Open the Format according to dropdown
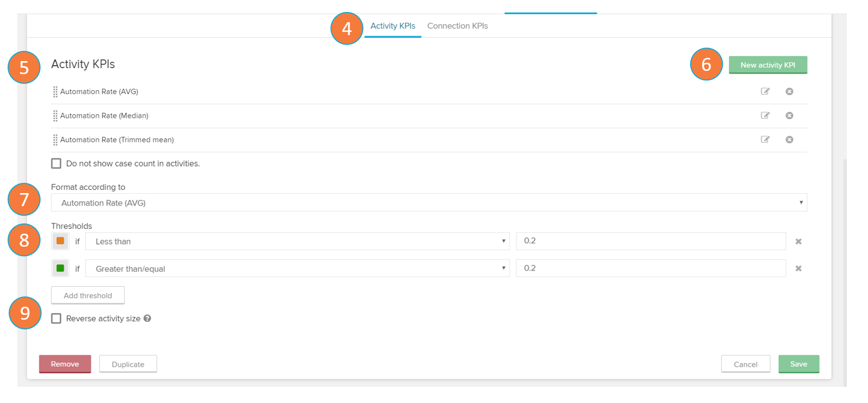868x403 pixels. (x=428, y=203)
